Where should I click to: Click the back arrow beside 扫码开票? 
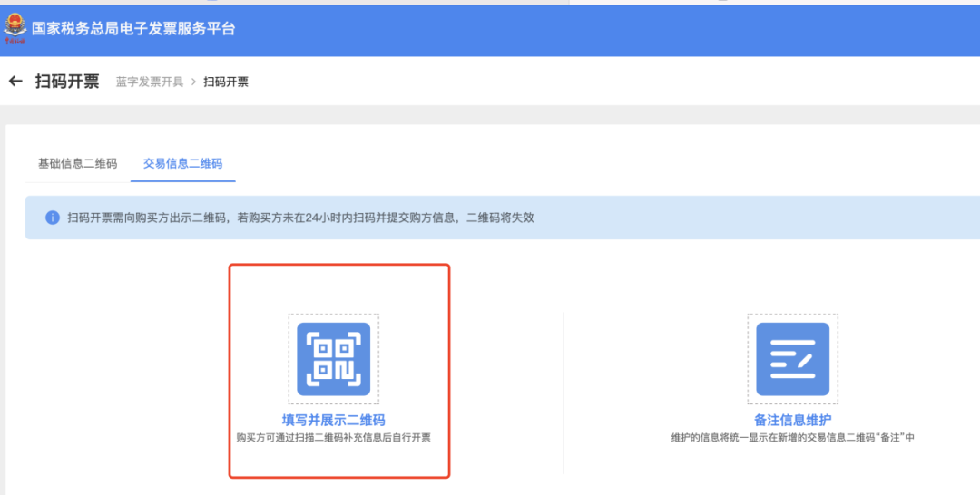pos(15,82)
